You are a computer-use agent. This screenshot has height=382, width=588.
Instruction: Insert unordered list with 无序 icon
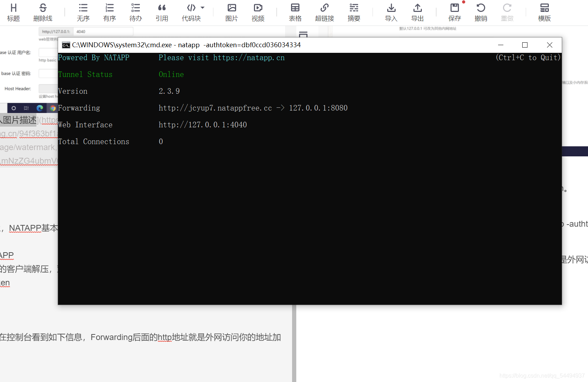point(83,13)
